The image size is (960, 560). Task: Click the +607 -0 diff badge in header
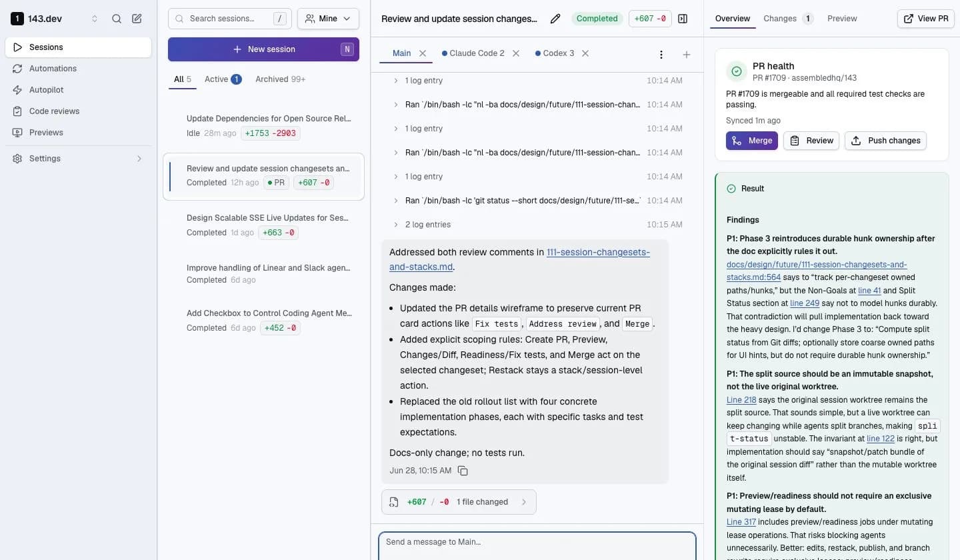[x=650, y=19]
